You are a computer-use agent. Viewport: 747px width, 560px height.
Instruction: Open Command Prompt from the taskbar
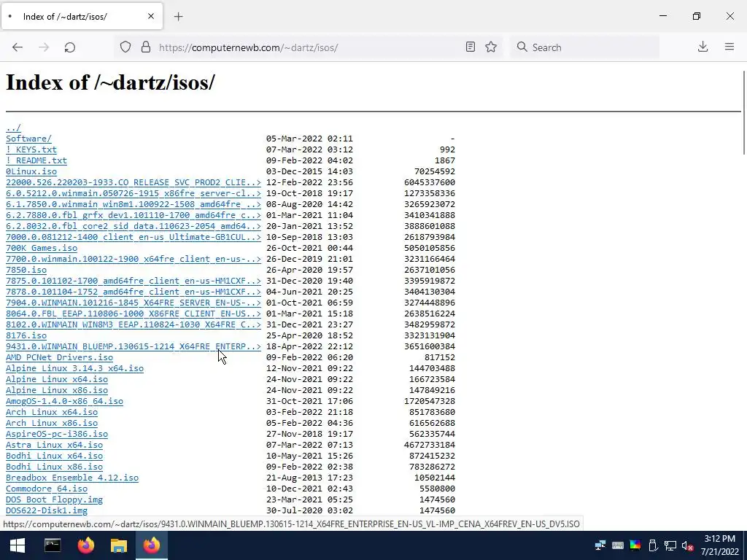(x=53, y=545)
